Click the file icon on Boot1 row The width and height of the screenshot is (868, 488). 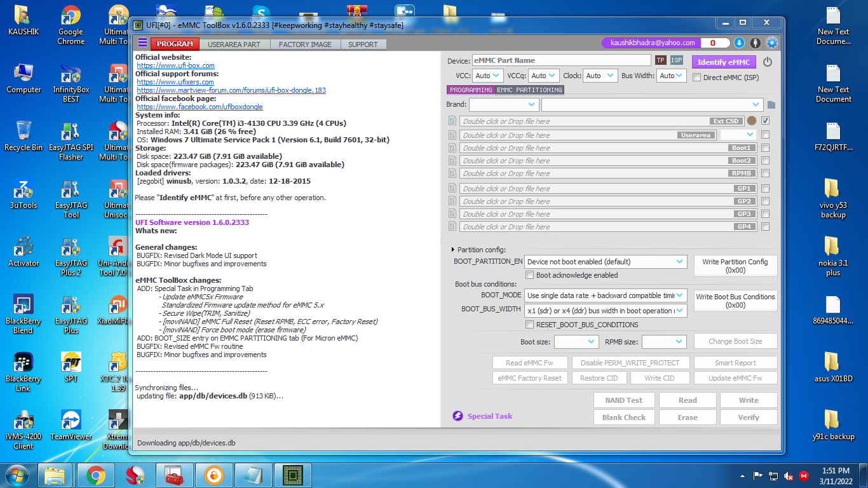click(x=452, y=148)
